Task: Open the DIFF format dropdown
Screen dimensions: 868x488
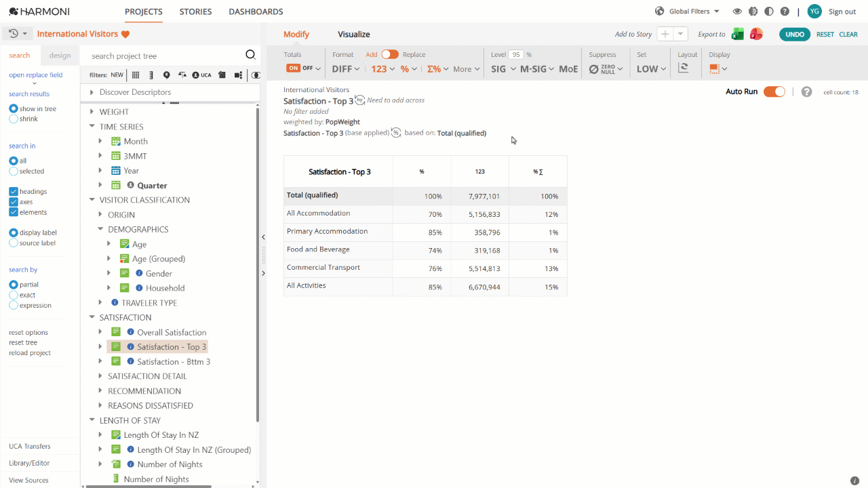Action: (x=346, y=68)
